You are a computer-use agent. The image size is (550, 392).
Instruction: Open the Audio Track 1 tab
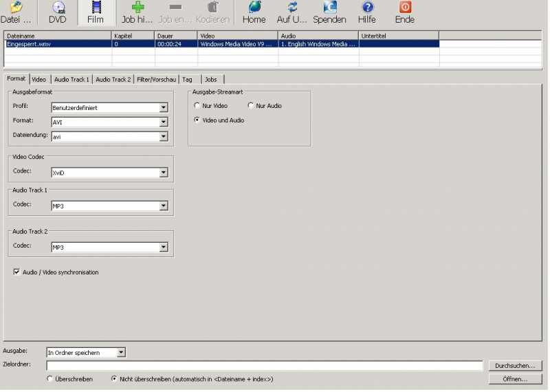pos(71,80)
